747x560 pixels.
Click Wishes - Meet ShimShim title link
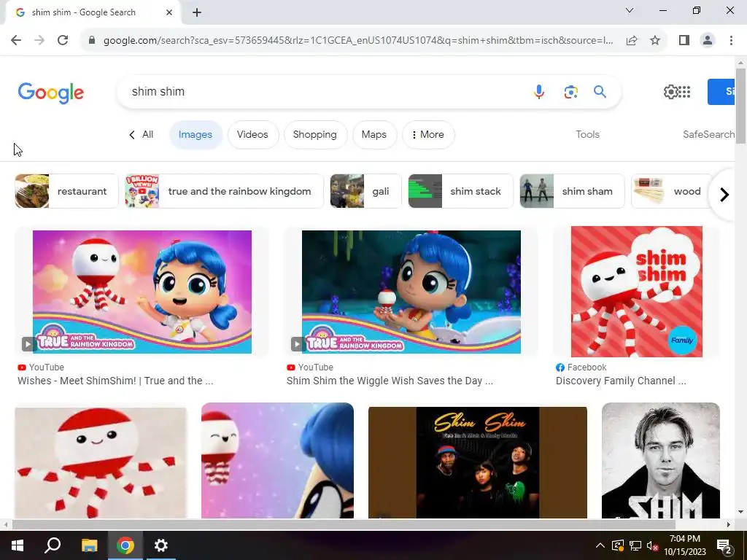[x=115, y=381]
